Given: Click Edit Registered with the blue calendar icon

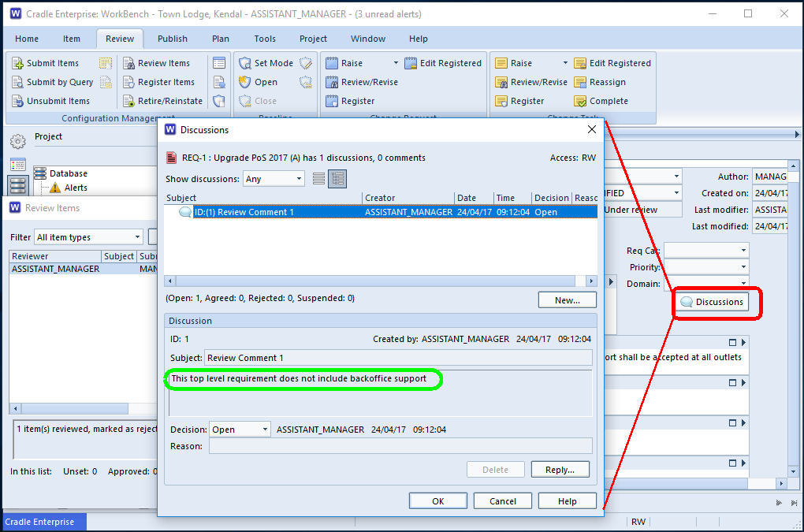Looking at the screenshot, I should (443, 63).
